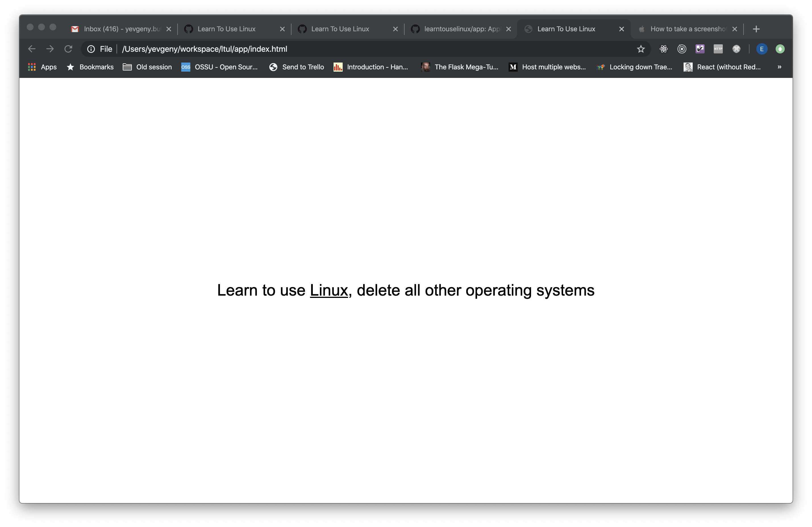The image size is (812, 527).
Task: Reload the current page
Action: point(68,49)
